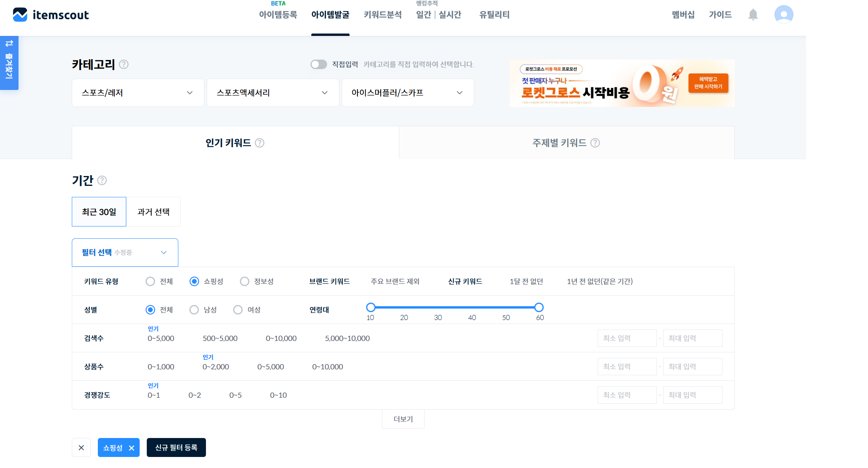Click 검색수 최대 입력 field
This screenshot has width=868, height=468.
[x=693, y=338]
